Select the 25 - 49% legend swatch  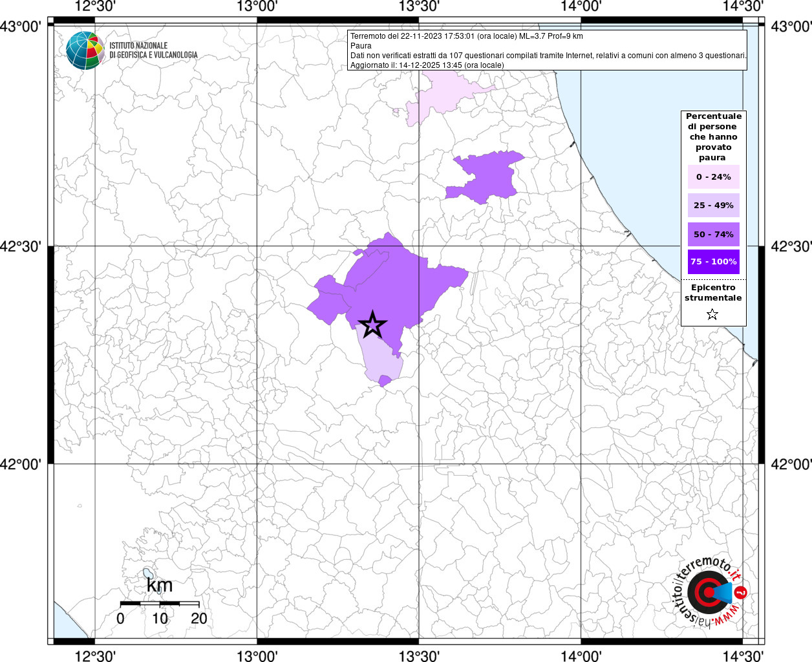714,205
